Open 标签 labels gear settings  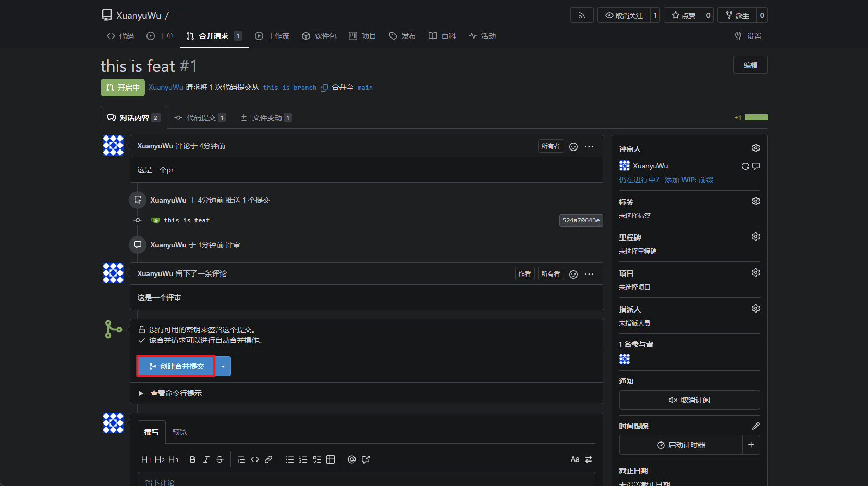pyautogui.click(x=755, y=201)
